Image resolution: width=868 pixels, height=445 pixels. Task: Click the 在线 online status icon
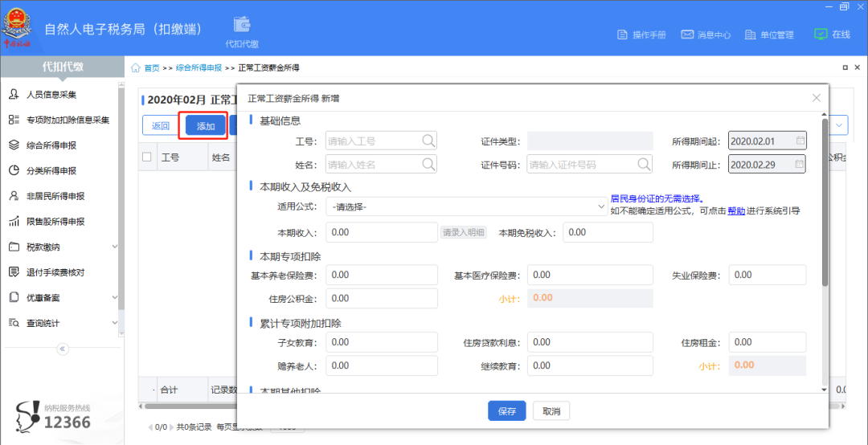tap(821, 35)
